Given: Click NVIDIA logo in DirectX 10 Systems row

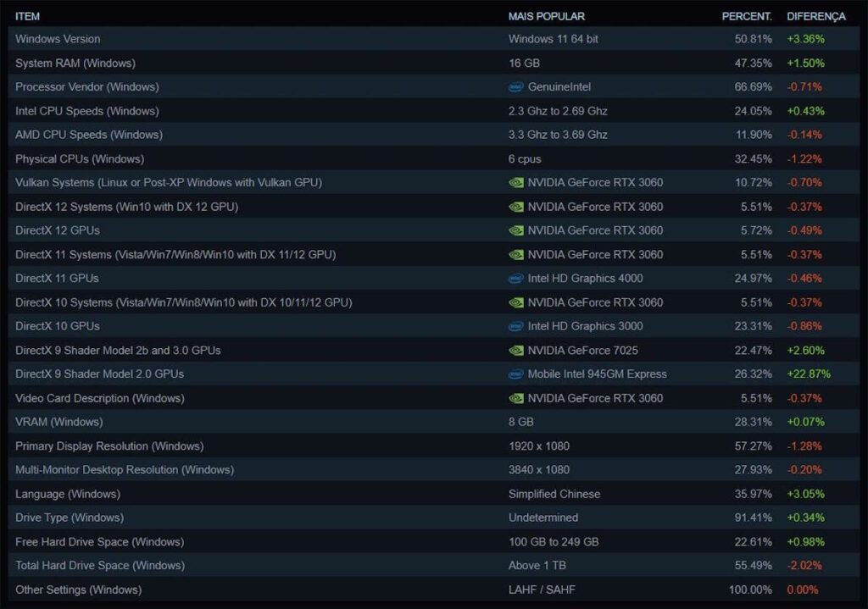Looking at the screenshot, I should 516,302.
